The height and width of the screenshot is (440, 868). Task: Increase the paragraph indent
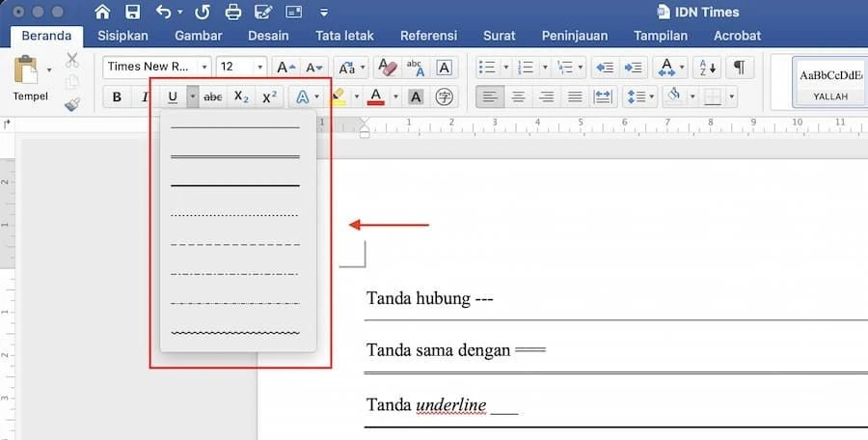pyautogui.click(x=634, y=68)
